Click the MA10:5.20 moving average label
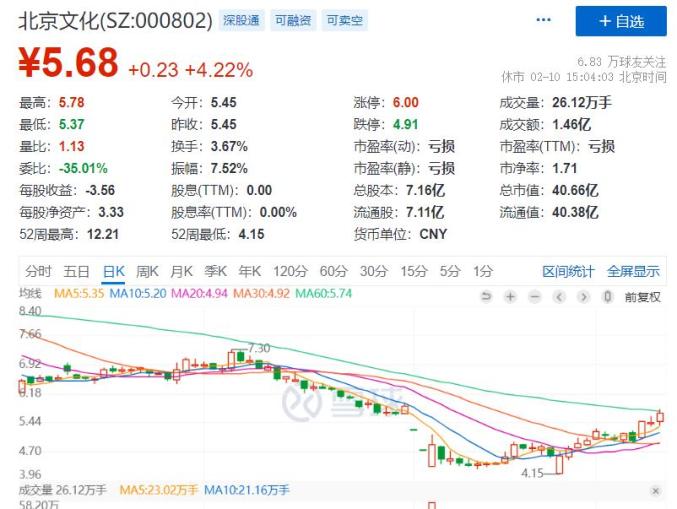Screen dimensions: 677x509 click(138, 294)
